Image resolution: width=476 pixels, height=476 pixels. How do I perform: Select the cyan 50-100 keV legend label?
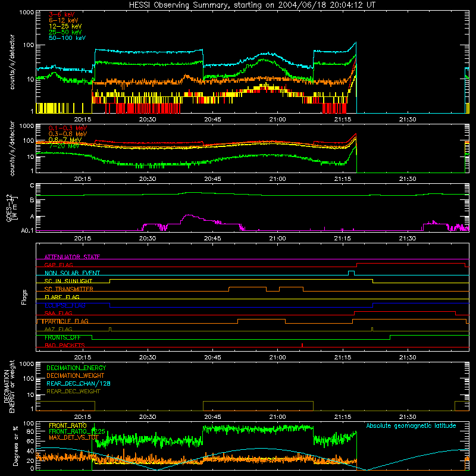67,37
